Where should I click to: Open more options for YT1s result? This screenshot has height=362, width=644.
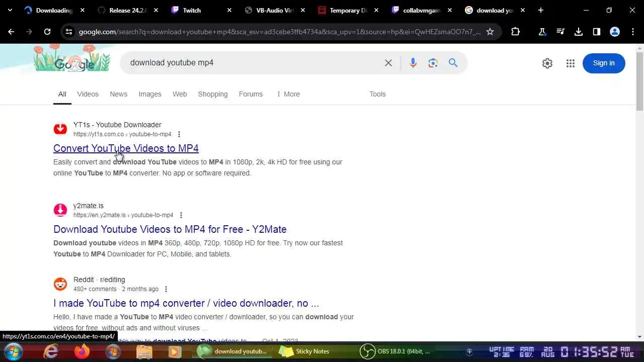click(x=179, y=134)
